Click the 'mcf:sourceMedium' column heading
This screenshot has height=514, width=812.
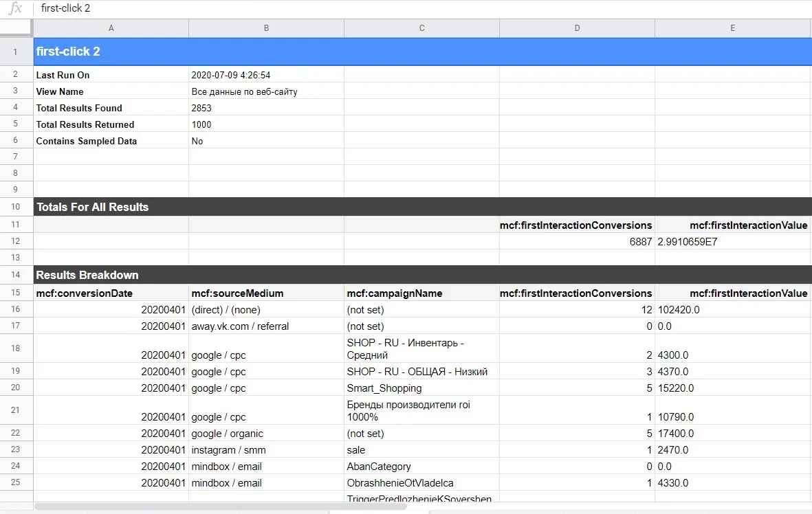[266, 293]
